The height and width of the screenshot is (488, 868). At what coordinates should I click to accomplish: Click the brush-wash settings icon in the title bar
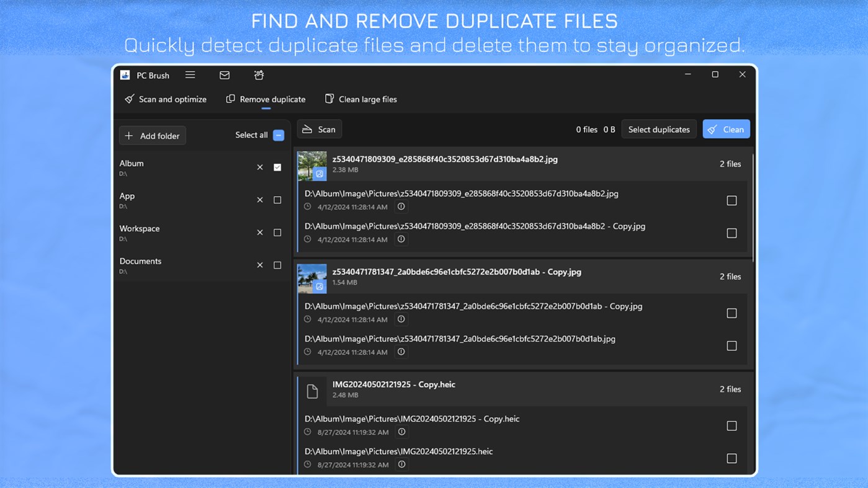[258, 74]
